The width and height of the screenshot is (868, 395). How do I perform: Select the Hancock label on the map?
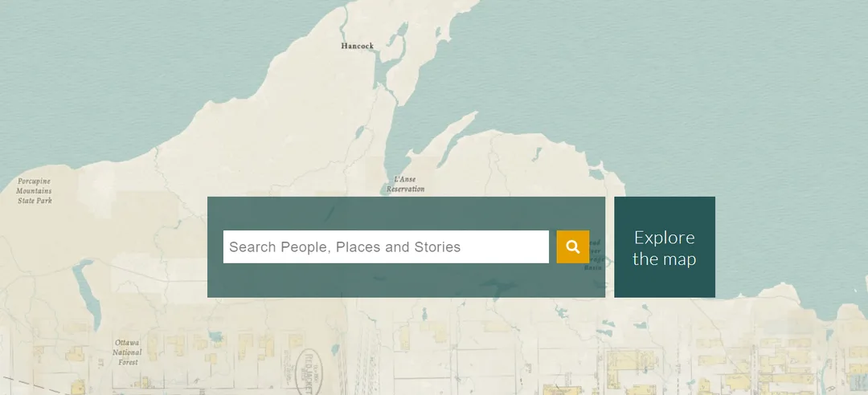pyautogui.click(x=357, y=46)
